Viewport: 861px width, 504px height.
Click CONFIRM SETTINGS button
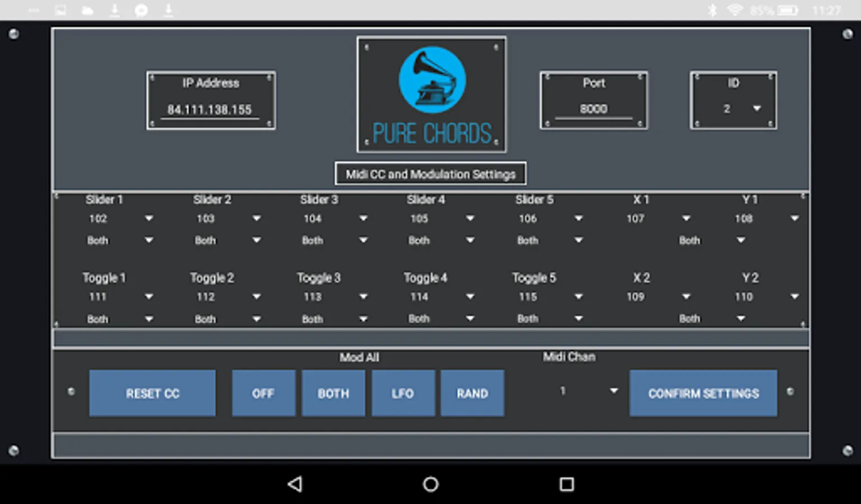click(703, 393)
